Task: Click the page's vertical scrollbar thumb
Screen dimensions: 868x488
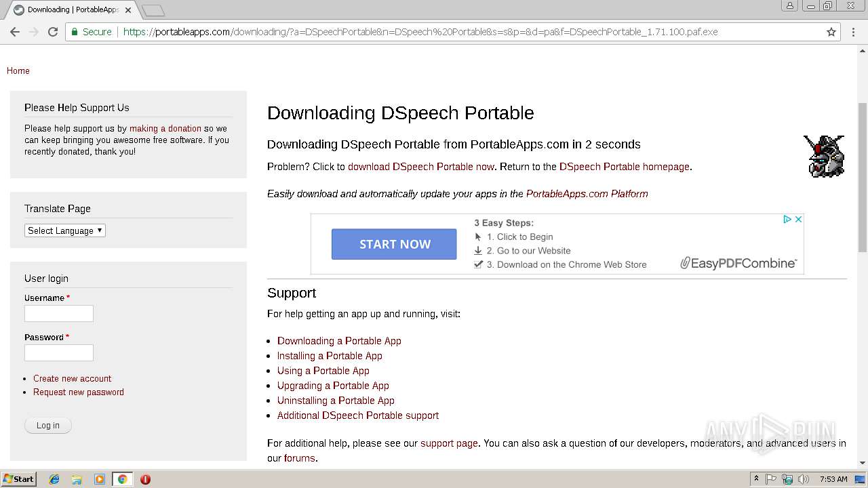Action: (x=863, y=177)
